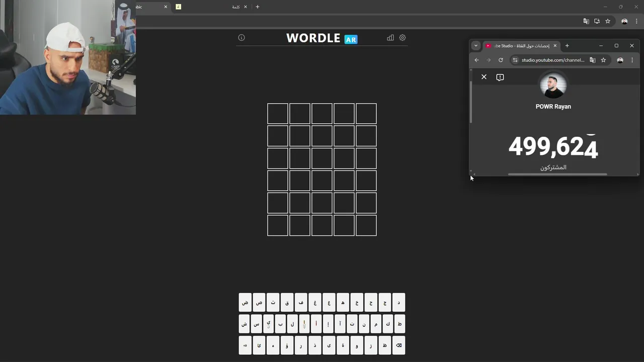This screenshot has width=644, height=362.
Task: Click vertical scrollbar in YouTube Studio window
Action: [x=471, y=102]
